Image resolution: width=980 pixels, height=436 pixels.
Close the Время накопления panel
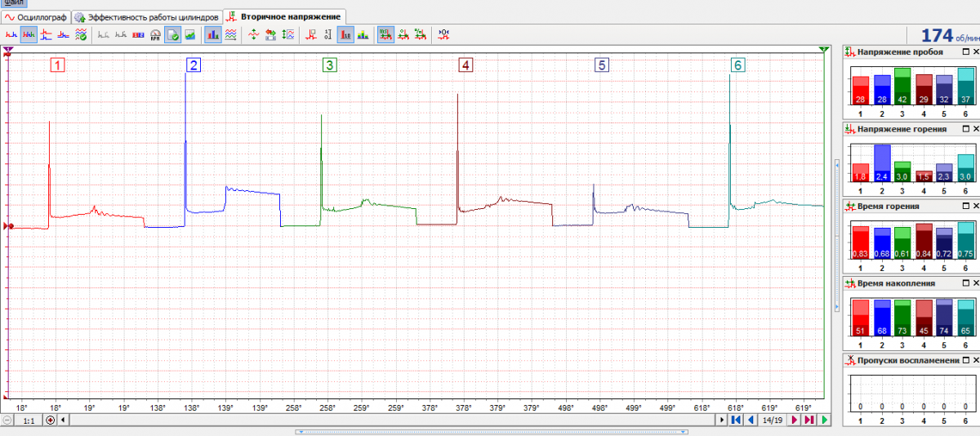(975, 283)
